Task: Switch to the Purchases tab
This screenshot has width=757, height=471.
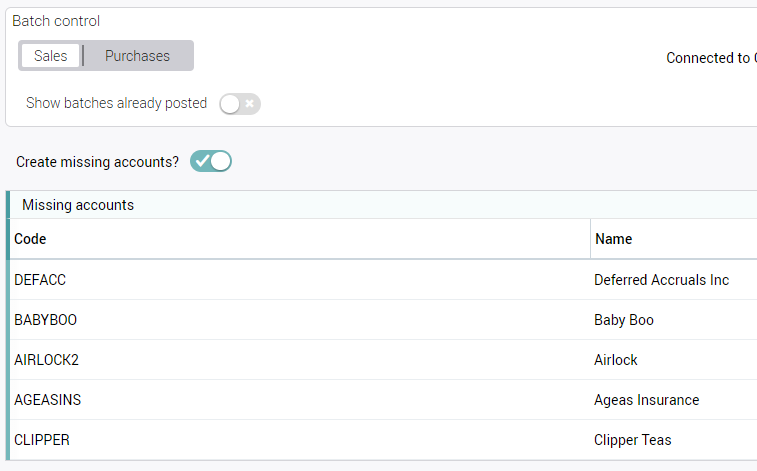Action: point(137,56)
